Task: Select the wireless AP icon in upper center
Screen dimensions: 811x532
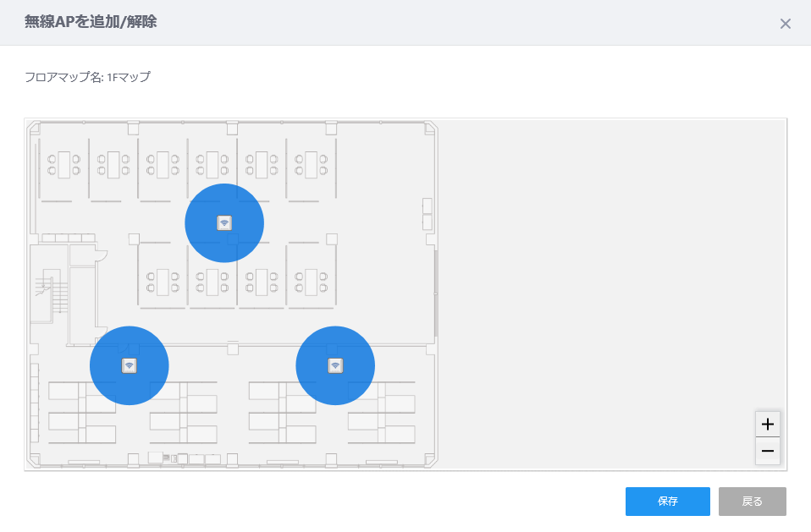Action: (x=224, y=223)
